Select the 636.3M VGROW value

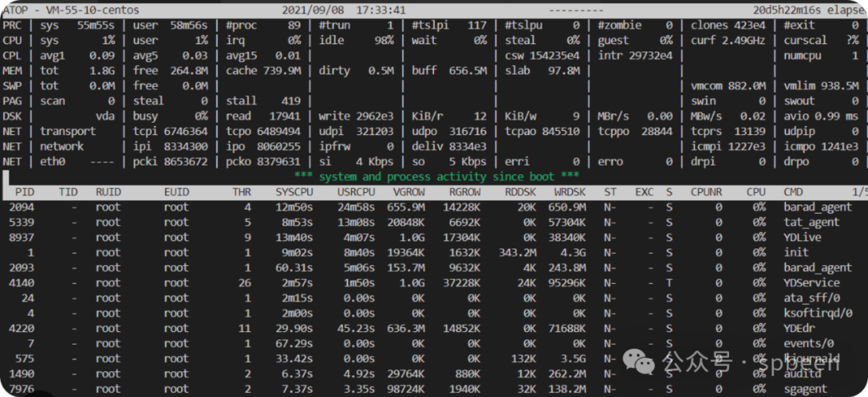click(x=407, y=328)
